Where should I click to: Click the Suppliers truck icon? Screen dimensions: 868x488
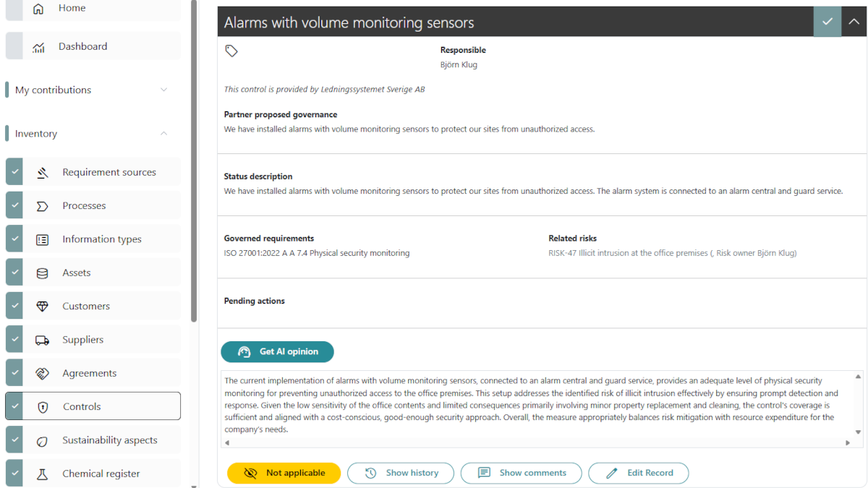click(43, 340)
